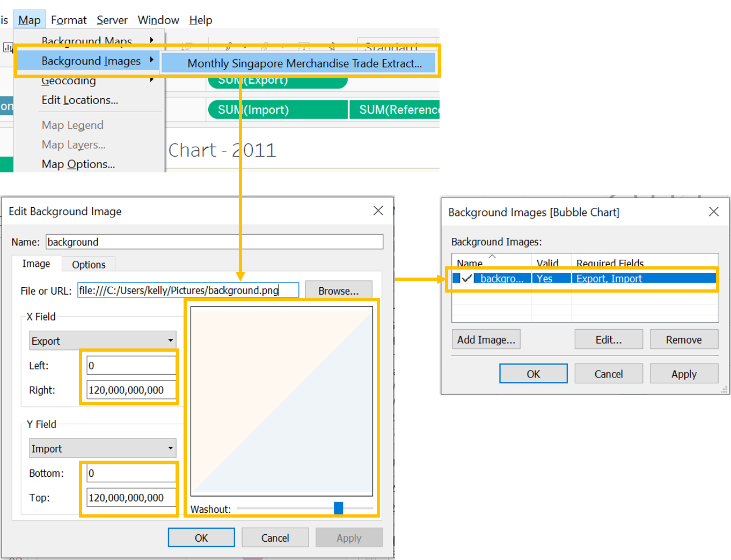Click the Top value field for Y

[131, 498]
